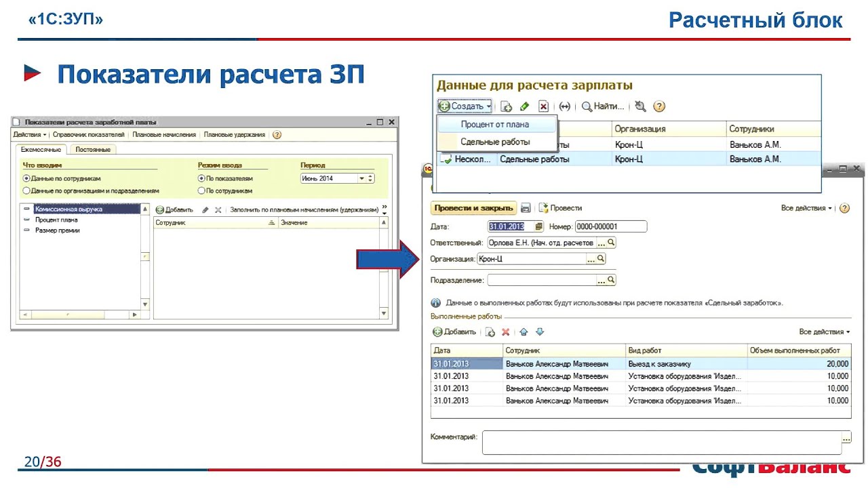Click the ellipsis button of the Подразделение field
868x488 pixels.
coord(601,280)
